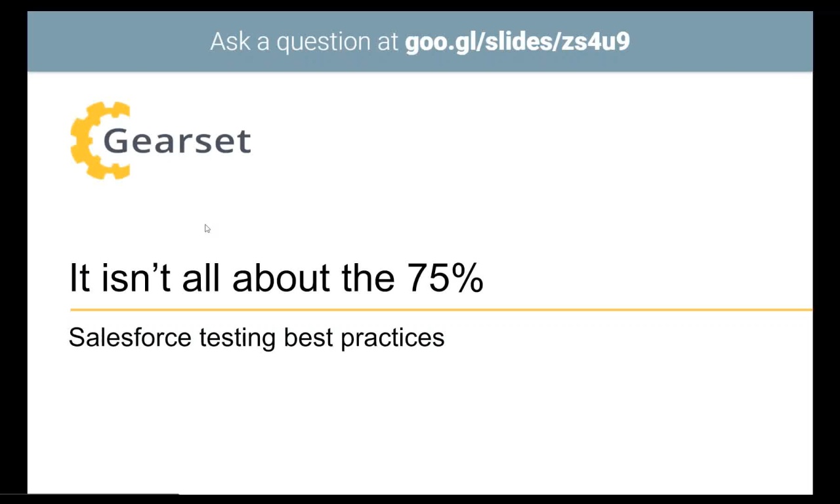The width and height of the screenshot is (840, 504).
Task: Click the gray video progress bar at bottom
Action: pyautogui.click(x=89, y=494)
